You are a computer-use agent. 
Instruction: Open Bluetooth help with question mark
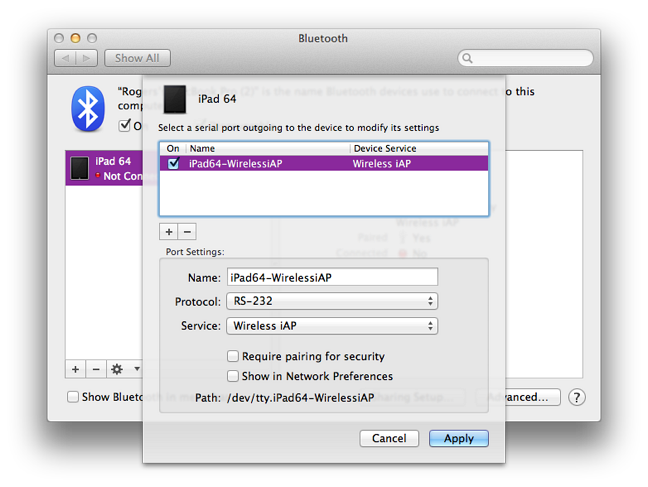click(577, 397)
